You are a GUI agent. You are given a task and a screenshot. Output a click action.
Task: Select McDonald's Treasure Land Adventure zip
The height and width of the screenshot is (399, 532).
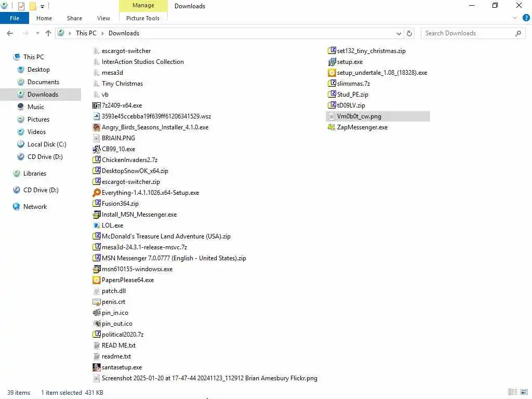[x=166, y=236]
